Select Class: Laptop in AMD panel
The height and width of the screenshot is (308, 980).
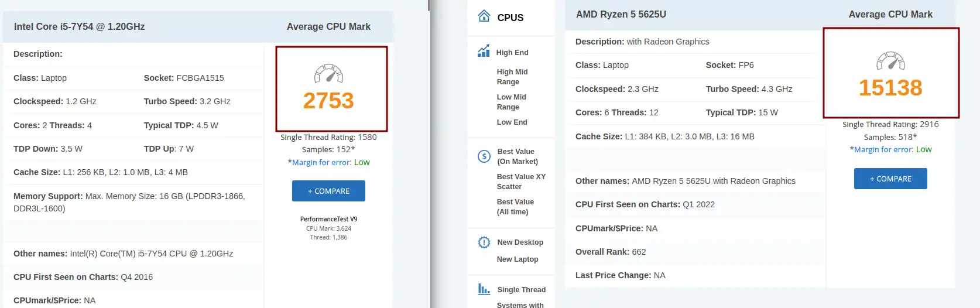[602, 65]
